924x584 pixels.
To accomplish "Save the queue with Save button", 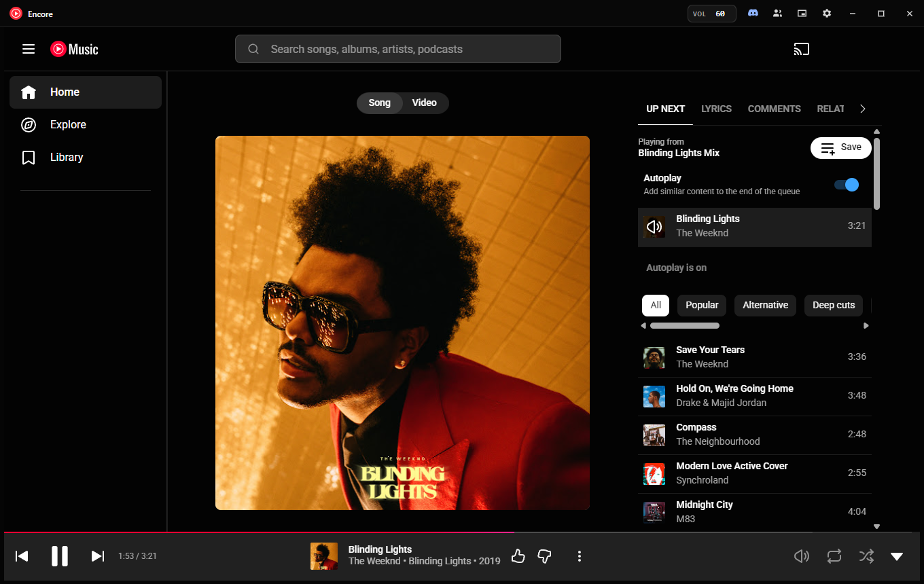I will [841, 147].
